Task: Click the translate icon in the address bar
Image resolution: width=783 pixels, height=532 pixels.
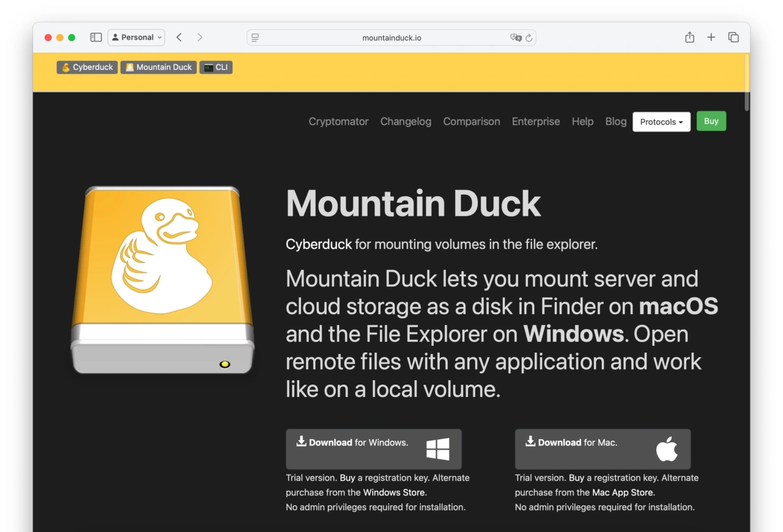Action: click(517, 37)
